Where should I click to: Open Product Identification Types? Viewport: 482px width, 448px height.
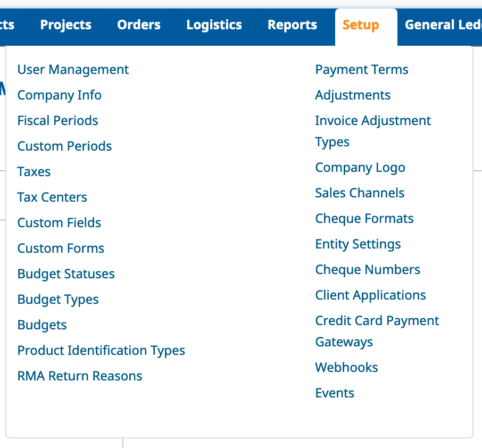click(101, 351)
